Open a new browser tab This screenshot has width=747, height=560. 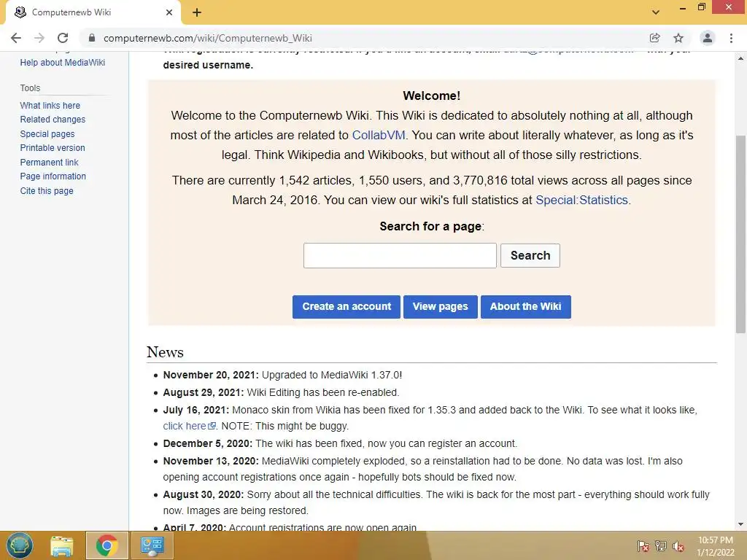pyautogui.click(x=197, y=12)
